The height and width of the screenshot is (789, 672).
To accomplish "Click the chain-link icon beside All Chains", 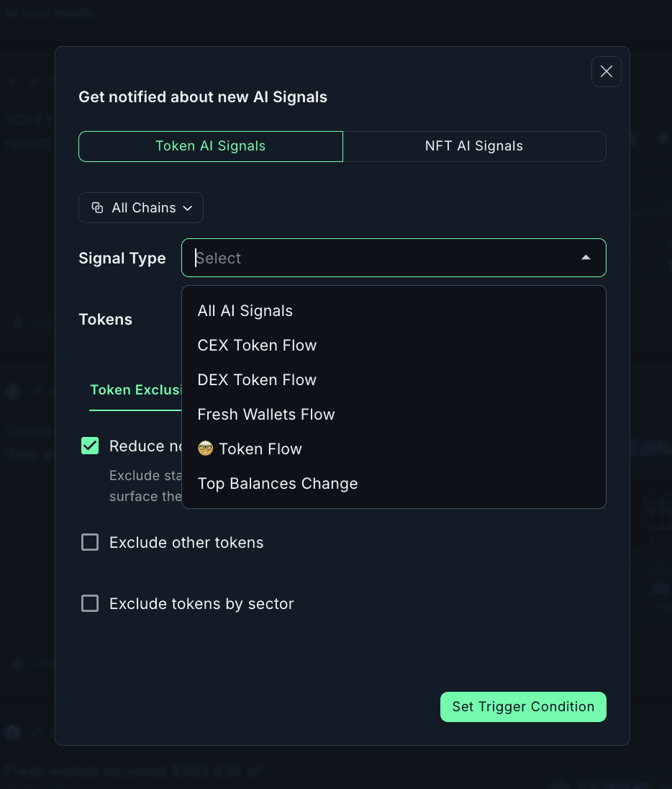I will 97,208.
